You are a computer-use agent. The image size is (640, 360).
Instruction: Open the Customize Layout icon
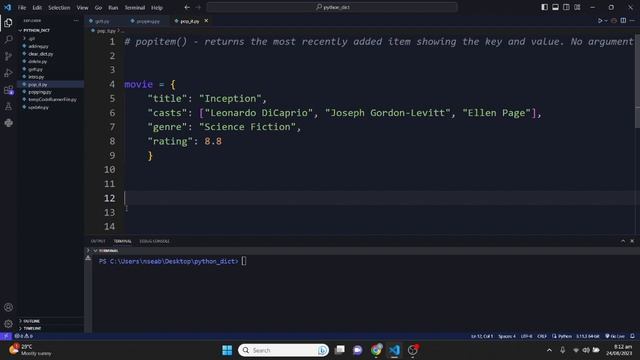coord(578,7)
